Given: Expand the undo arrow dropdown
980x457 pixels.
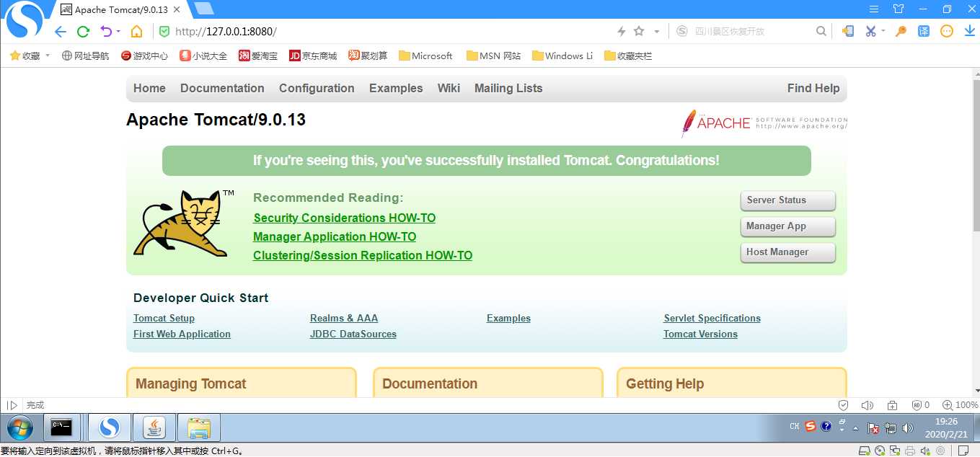Looking at the screenshot, I should [x=118, y=32].
